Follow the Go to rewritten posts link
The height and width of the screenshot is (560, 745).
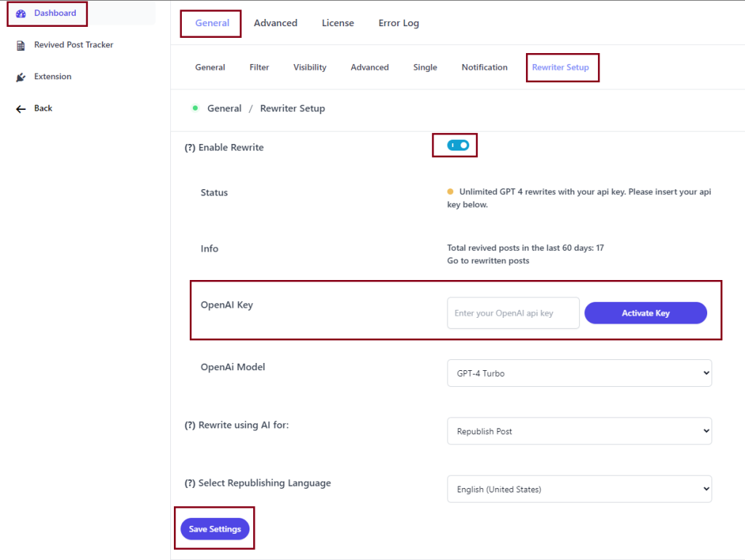488,261
